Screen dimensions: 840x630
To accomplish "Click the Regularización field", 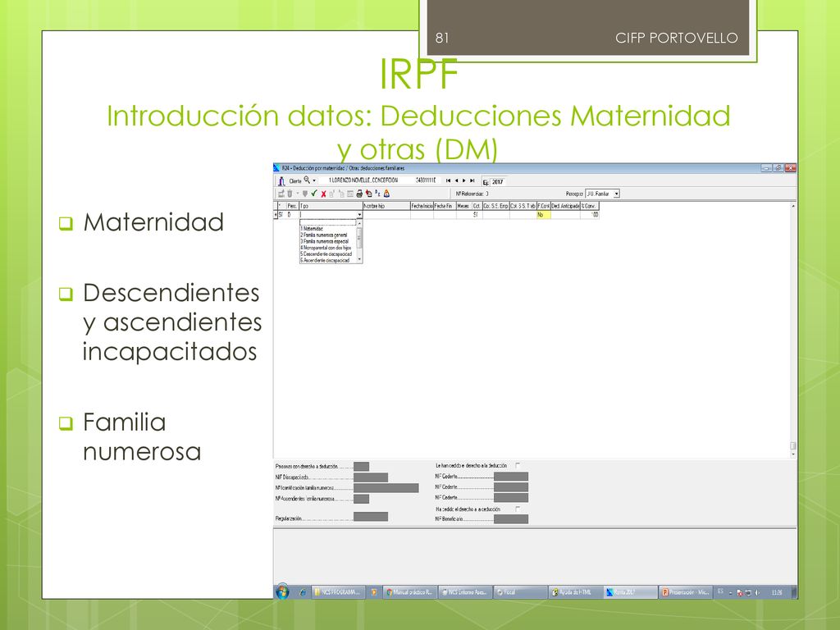I will pos(371,517).
